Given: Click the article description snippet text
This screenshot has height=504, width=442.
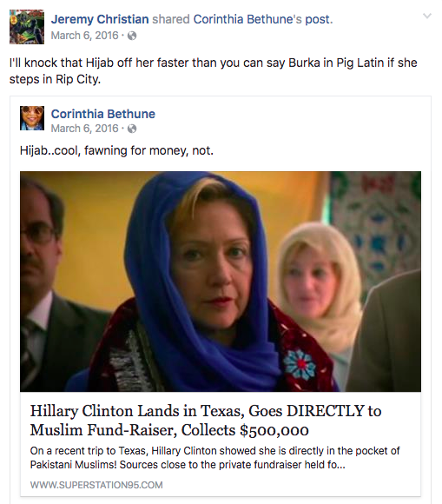Looking at the screenshot, I should 214,458.
